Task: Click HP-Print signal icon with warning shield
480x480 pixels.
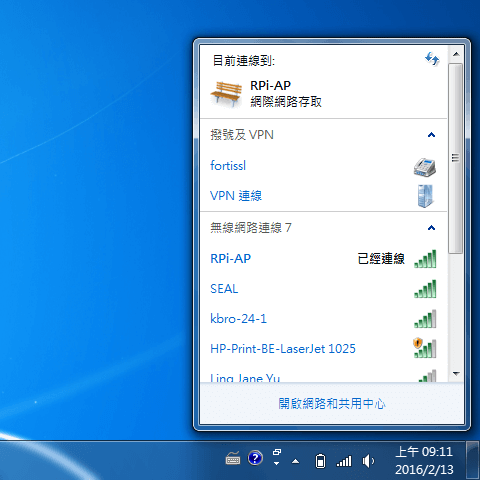Action: 425,348
